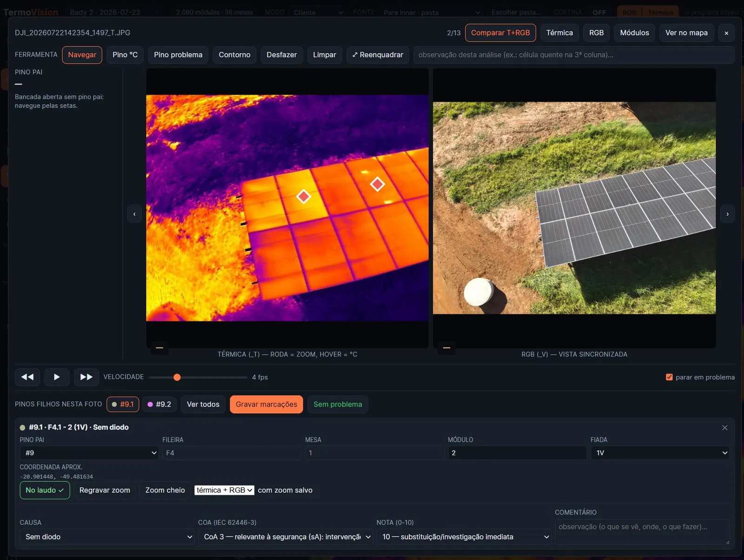
Task: Close the photo viewer with × button
Action: tap(726, 33)
